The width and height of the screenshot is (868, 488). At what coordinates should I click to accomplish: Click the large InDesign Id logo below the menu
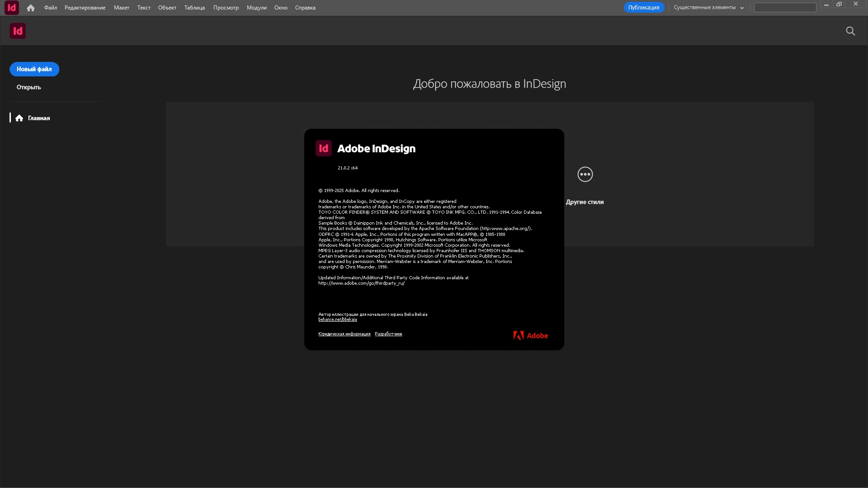click(18, 31)
